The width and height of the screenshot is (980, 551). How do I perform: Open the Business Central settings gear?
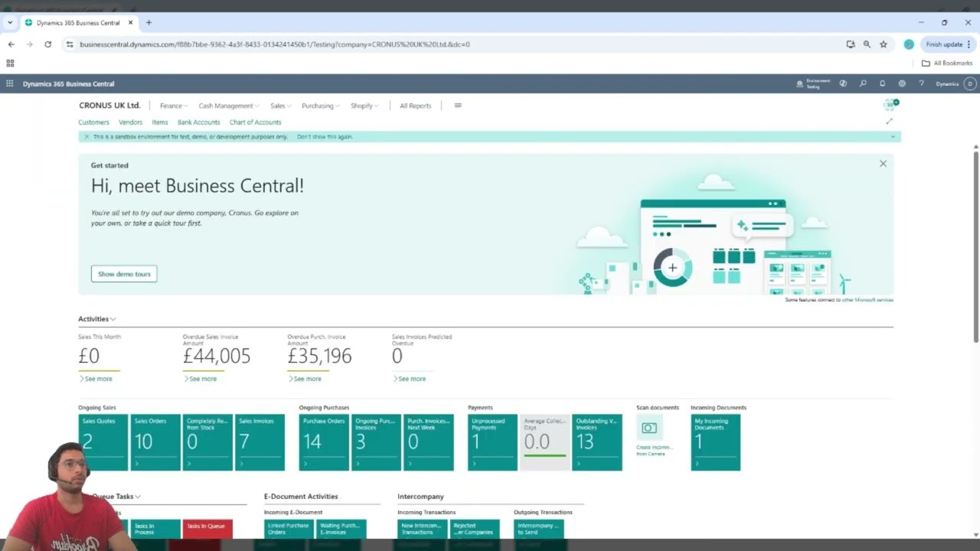coord(902,83)
